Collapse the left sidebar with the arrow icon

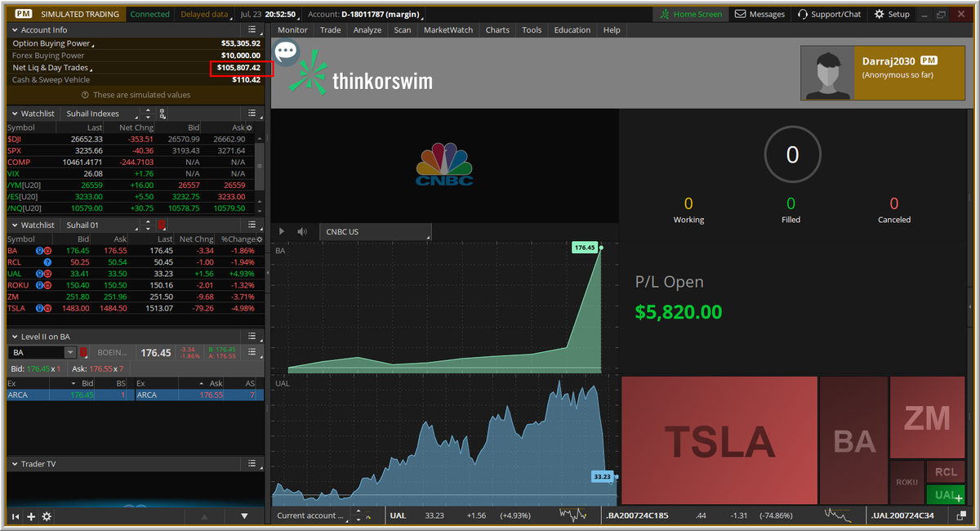tap(16, 516)
